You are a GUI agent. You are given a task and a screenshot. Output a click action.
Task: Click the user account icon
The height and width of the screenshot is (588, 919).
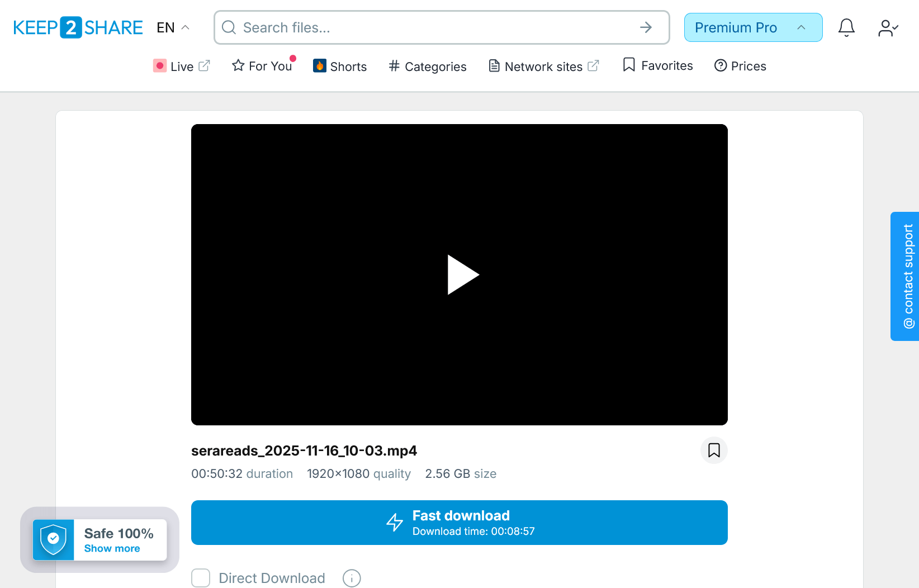pos(888,27)
